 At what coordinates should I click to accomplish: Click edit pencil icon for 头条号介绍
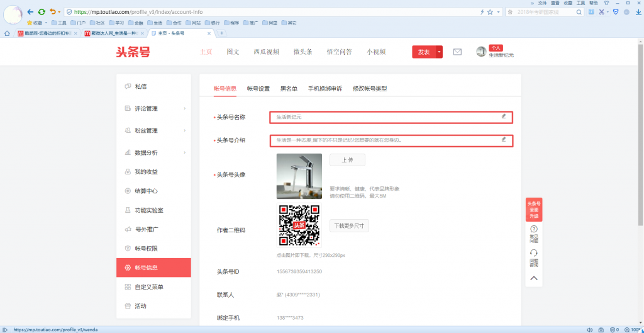click(x=503, y=139)
